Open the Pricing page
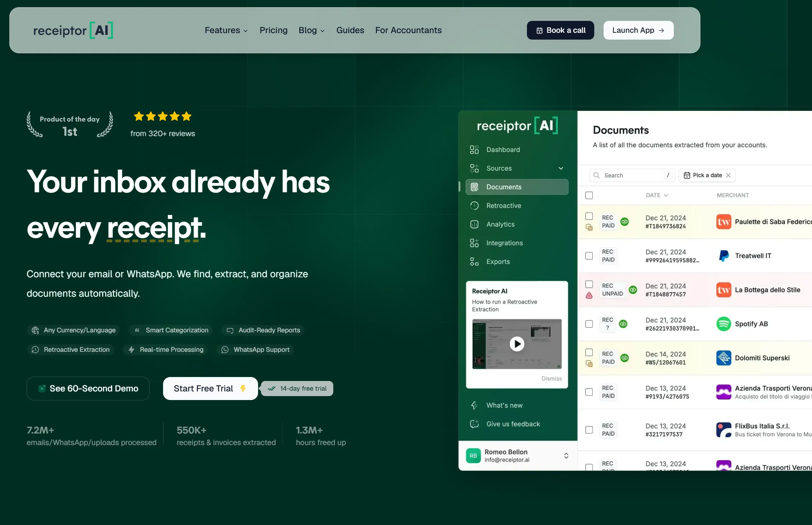 point(274,30)
